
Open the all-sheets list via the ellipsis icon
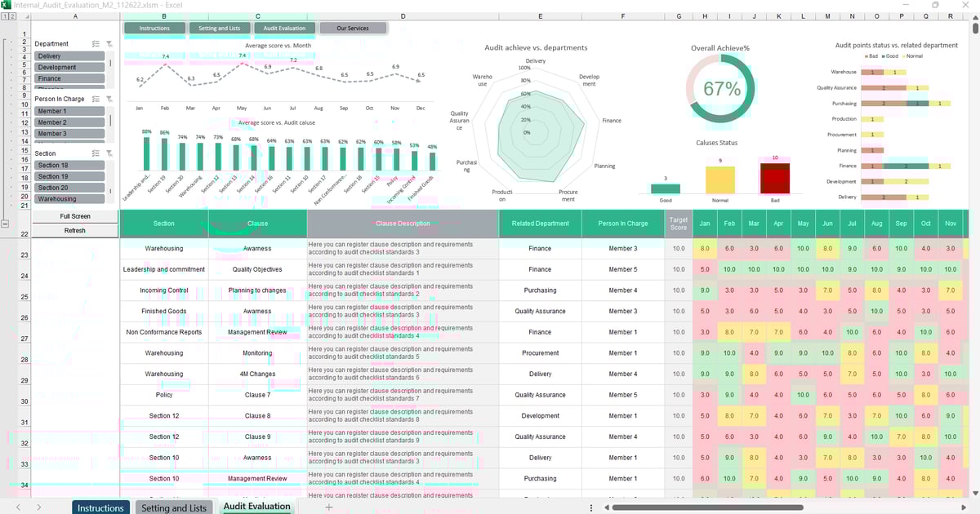tap(590, 506)
